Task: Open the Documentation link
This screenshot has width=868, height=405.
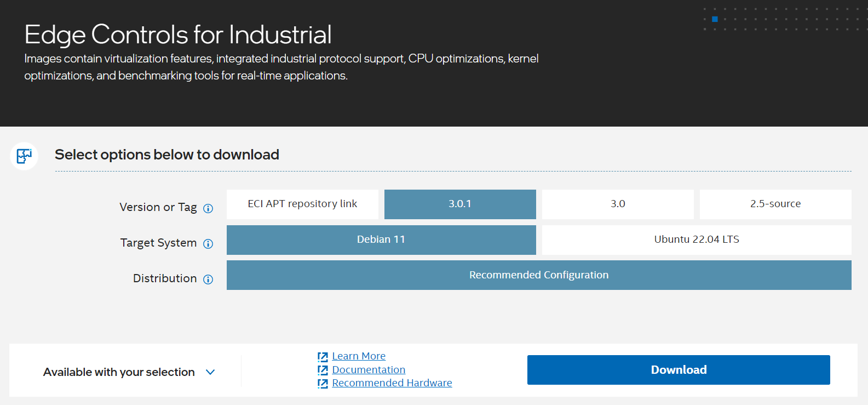Action: pos(369,370)
